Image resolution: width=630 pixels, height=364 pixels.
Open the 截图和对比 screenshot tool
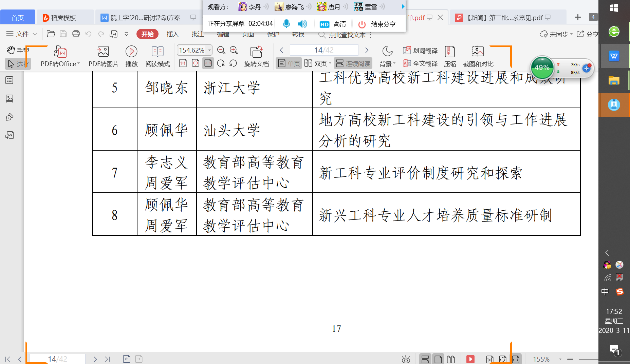[x=478, y=52]
